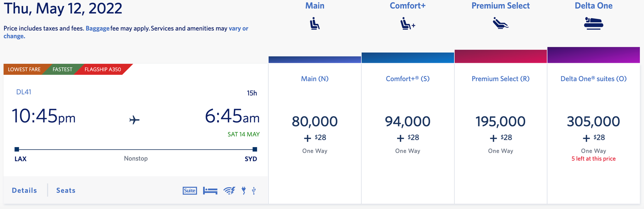Click the USB port amenity icon
The image size is (644, 209).
pos(253,190)
